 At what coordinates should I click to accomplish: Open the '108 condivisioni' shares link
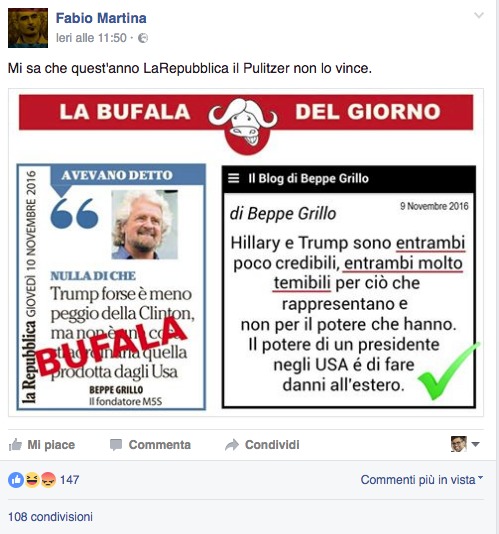(50, 517)
